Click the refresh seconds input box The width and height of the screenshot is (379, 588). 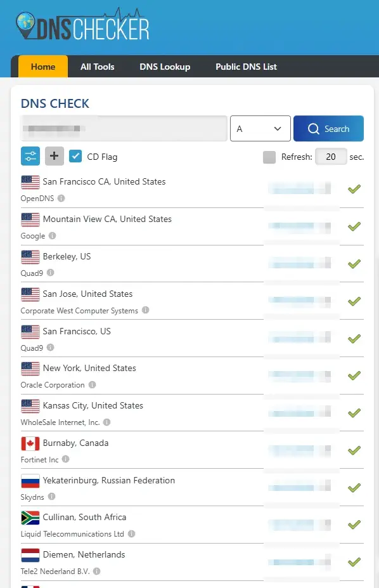pos(331,157)
